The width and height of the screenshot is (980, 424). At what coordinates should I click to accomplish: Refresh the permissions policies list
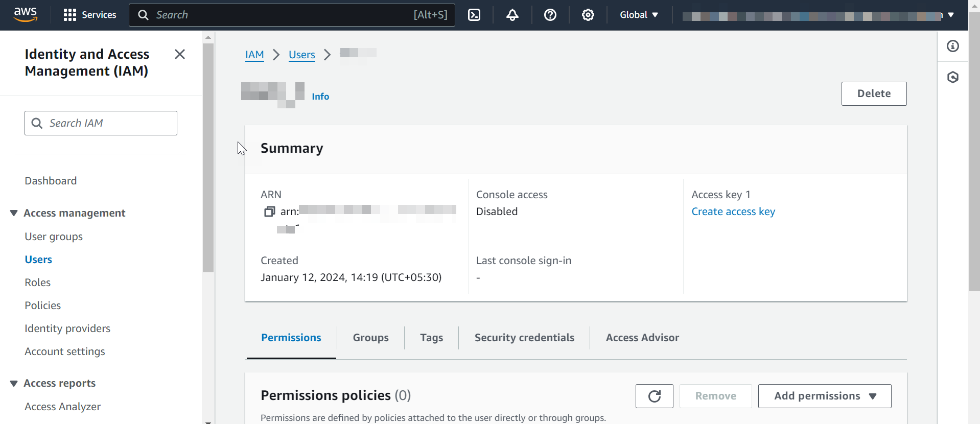point(655,396)
